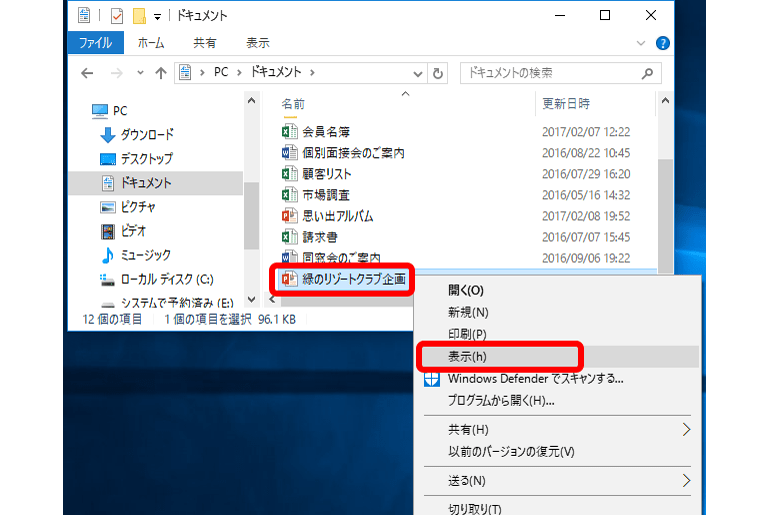
Task: Open the ファイル tab
Action: (96, 43)
